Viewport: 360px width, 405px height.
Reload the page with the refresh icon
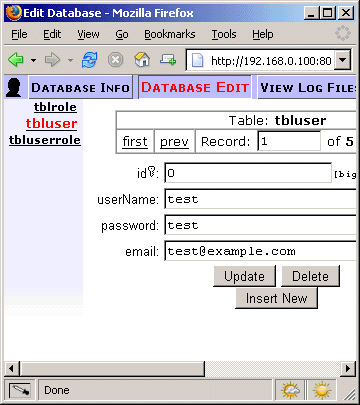(90, 60)
